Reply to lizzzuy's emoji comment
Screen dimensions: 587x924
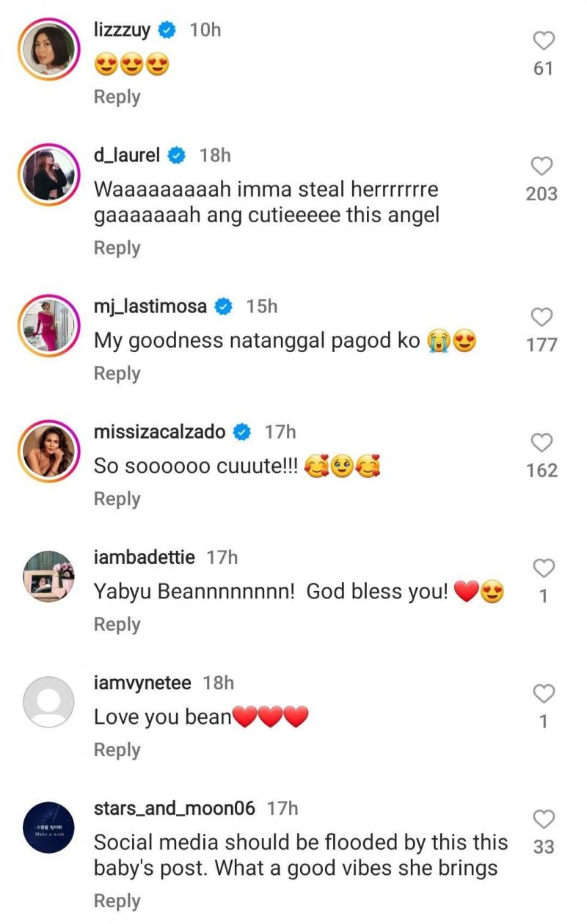[117, 97]
